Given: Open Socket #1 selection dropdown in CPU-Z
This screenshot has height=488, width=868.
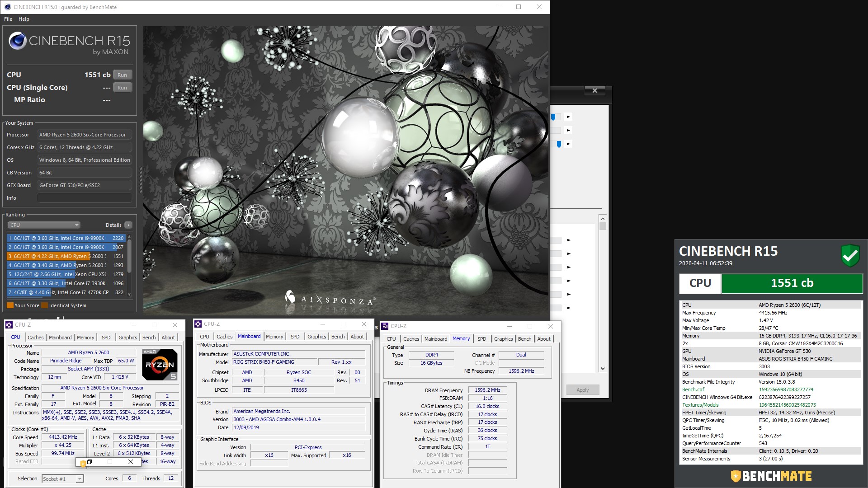Looking at the screenshot, I should point(62,479).
